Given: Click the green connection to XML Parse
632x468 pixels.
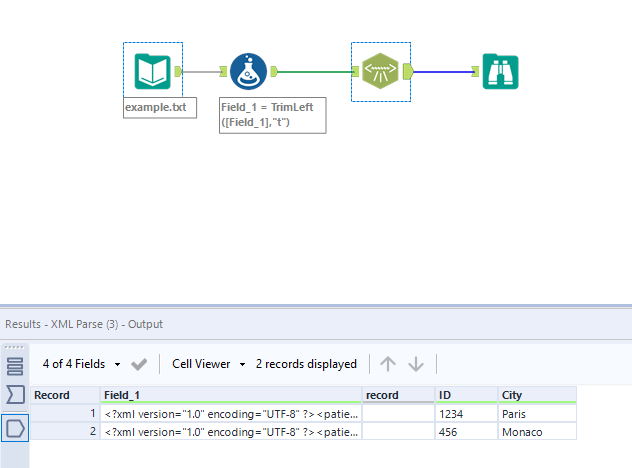Looking at the screenshot, I should pos(315,72).
